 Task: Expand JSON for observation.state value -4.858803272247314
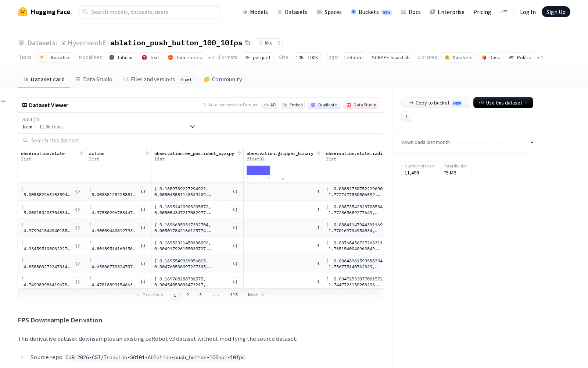click(78, 264)
